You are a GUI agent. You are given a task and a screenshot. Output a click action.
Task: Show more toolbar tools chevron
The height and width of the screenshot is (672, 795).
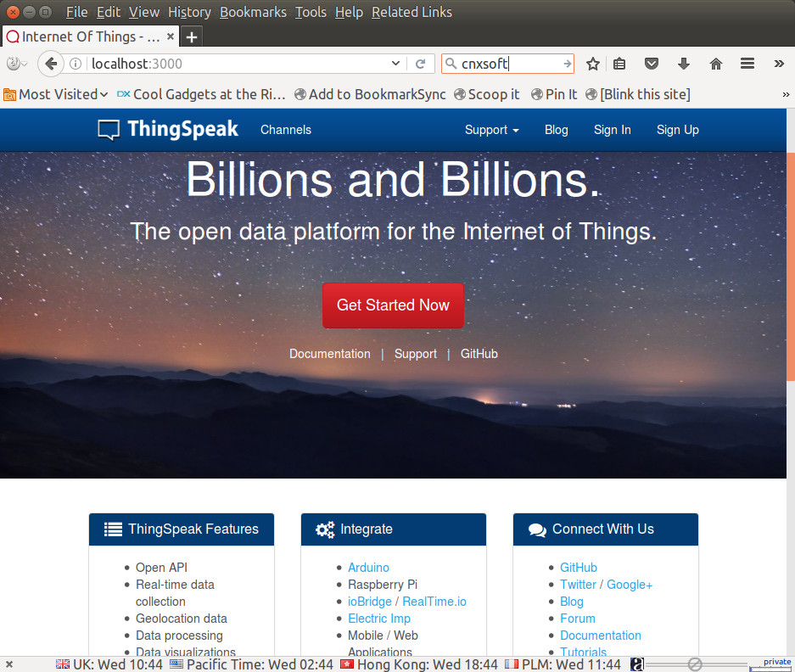click(779, 64)
